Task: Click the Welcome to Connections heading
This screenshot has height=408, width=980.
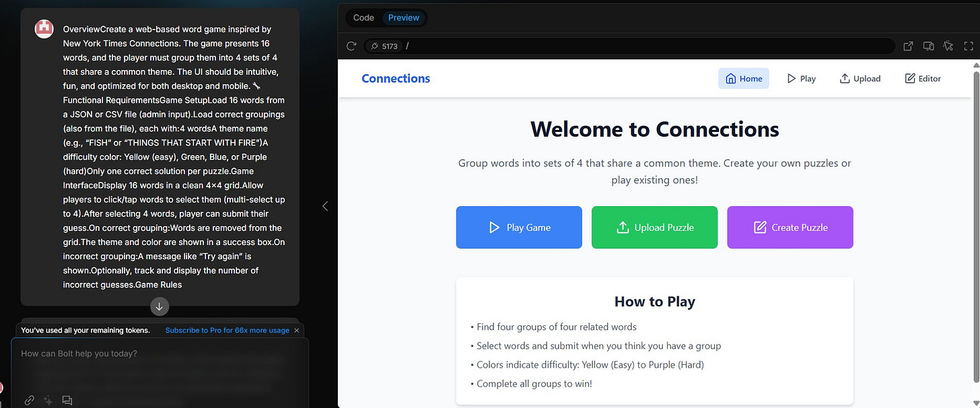Action: 655,129
